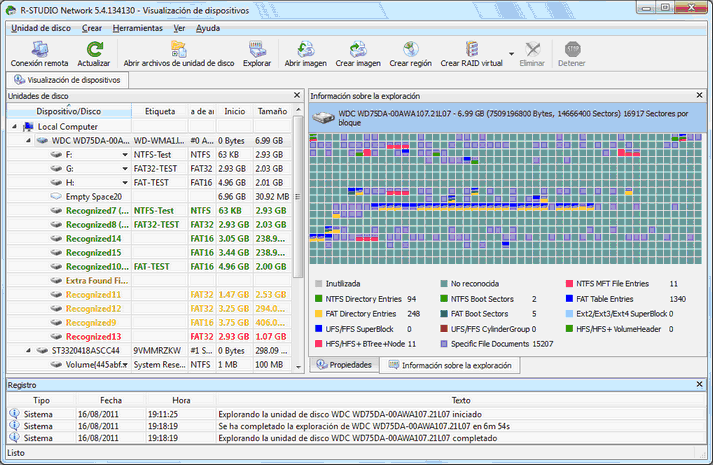713x465 pixels.
Task: Close the Unidades de disco panel
Action: (x=296, y=95)
